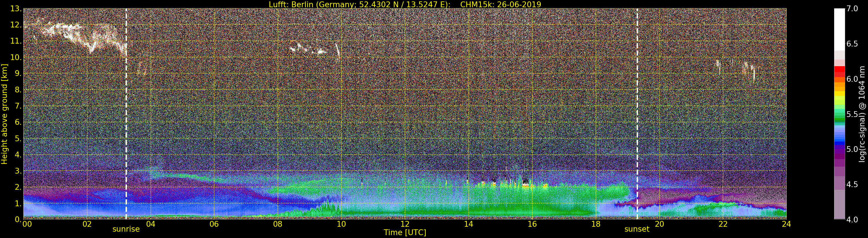
Task: Click the height axis tick label '7.'
Action: click(18, 106)
